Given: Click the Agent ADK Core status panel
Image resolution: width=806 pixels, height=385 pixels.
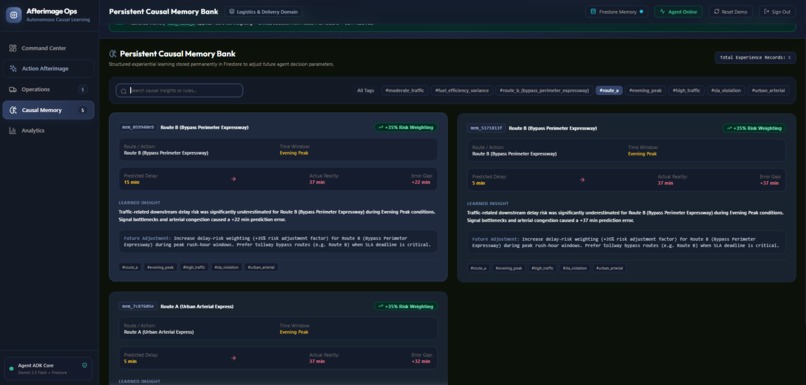Looking at the screenshot, I should (48, 369).
